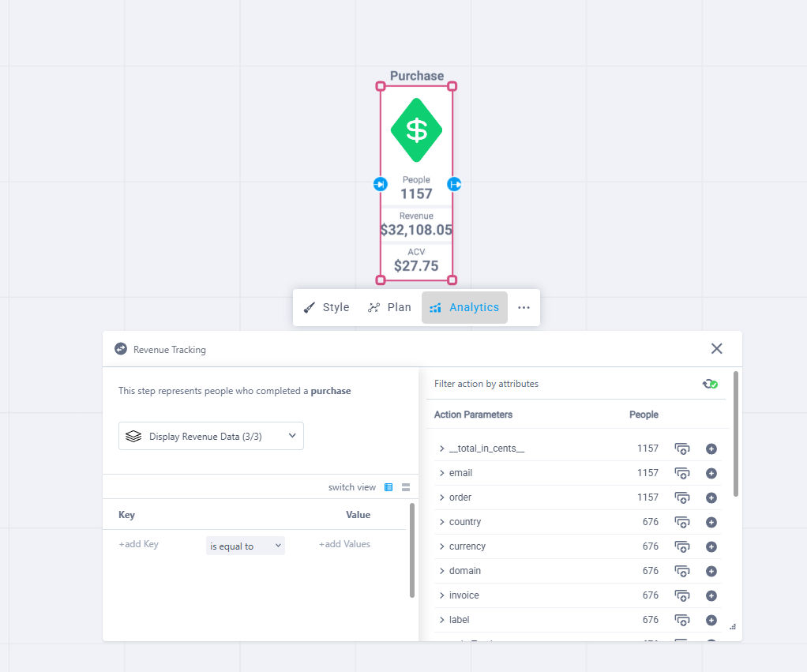Click the +add Values field
The width and height of the screenshot is (807, 672).
[x=344, y=544]
